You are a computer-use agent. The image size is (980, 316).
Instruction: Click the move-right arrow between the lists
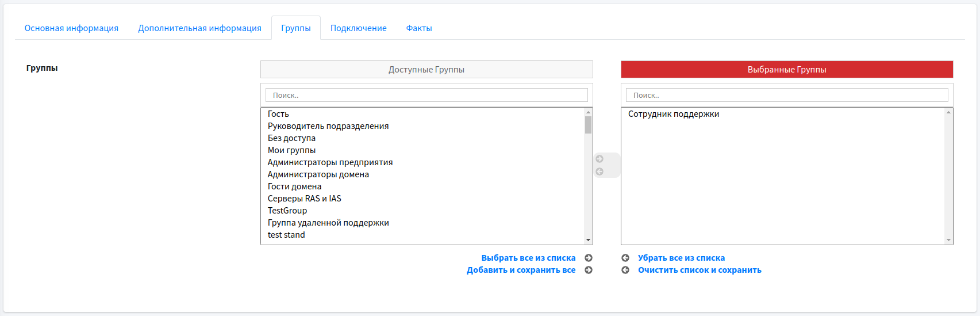click(599, 159)
